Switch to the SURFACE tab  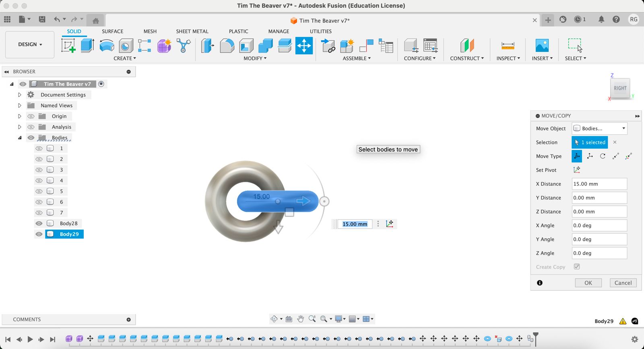(112, 31)
